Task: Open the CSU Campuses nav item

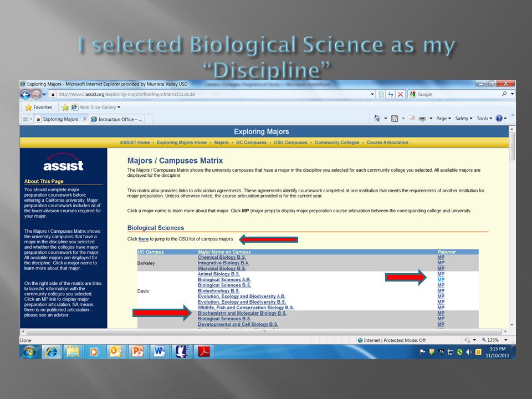Action: click(x=290, y=142)
